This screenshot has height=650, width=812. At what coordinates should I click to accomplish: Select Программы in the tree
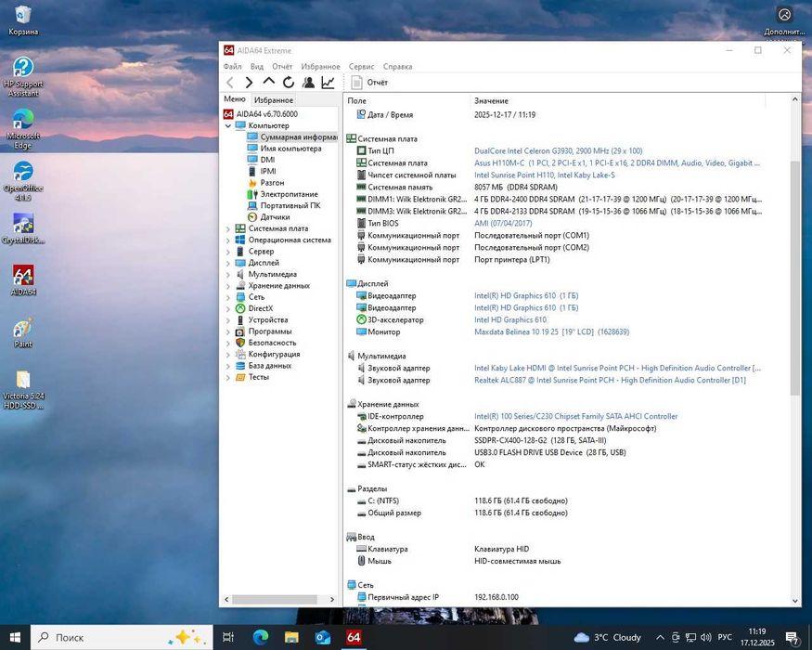tap(269, 331)
